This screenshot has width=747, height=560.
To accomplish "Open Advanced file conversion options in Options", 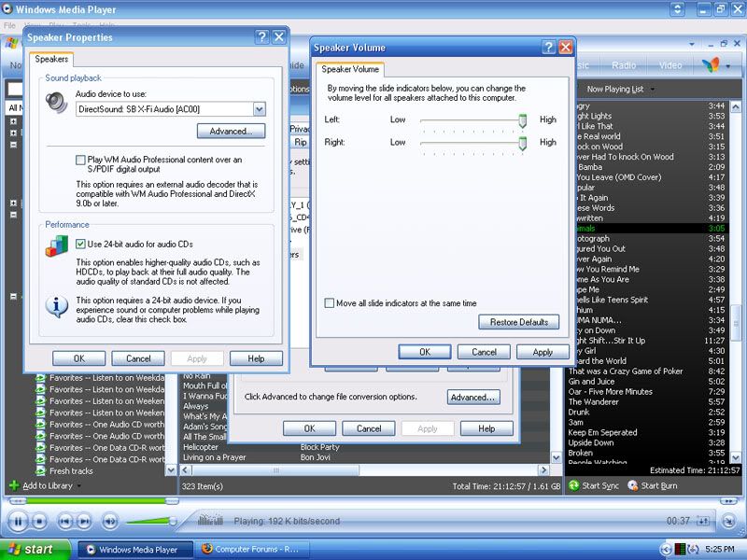I will click(473, 398).
